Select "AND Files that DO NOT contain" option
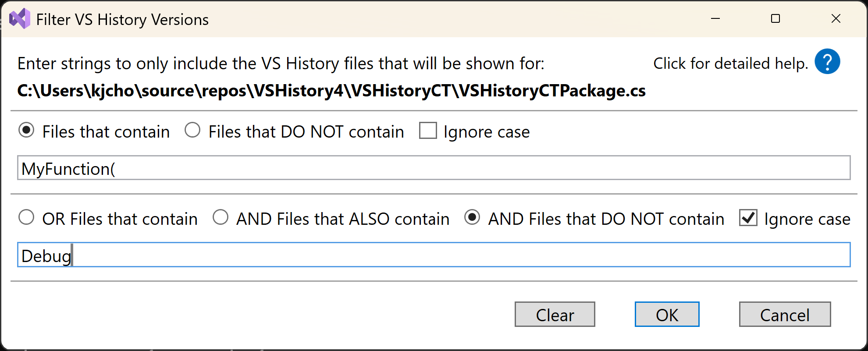 pos(472,217)
